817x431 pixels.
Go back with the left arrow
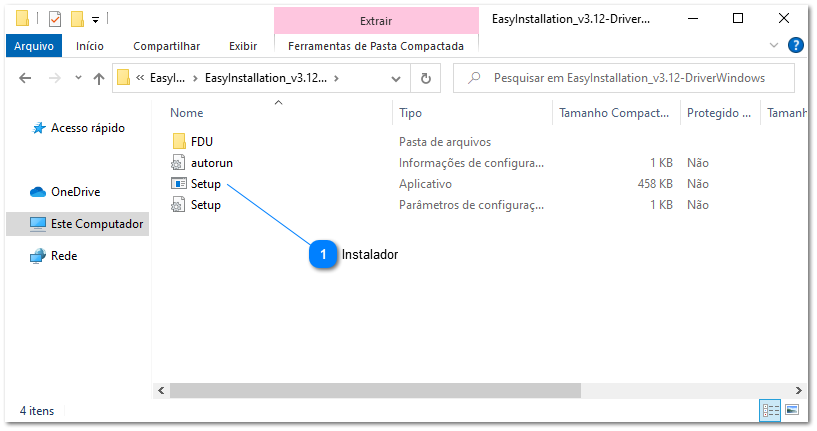[x=25, y=78]
